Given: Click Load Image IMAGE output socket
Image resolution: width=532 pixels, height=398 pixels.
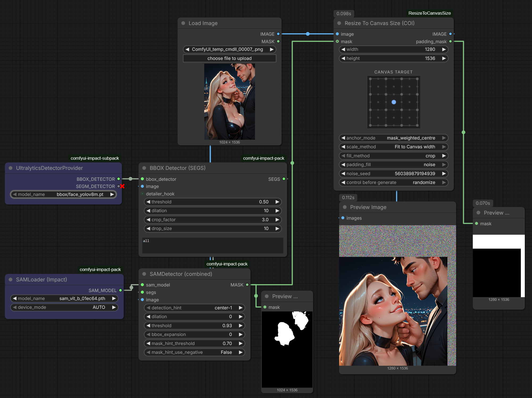Looking at the screenshot, I should (278, 34).
